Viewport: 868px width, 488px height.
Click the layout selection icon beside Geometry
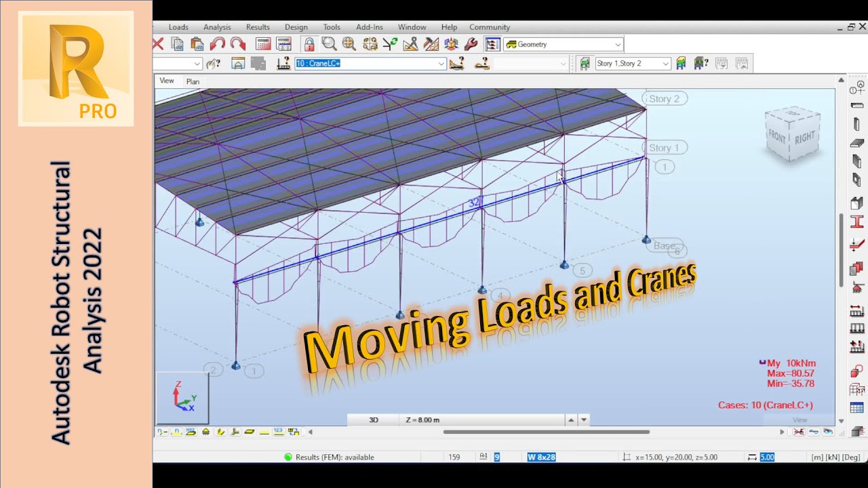[x=493, y=44]
